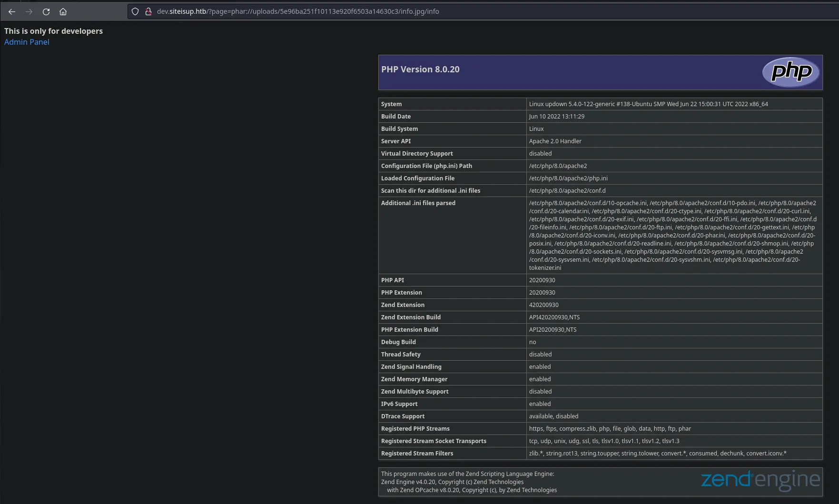Click the /etc/php/8.0/apache2/php.ini value
The image size is (839, 504).
[568, 178]
